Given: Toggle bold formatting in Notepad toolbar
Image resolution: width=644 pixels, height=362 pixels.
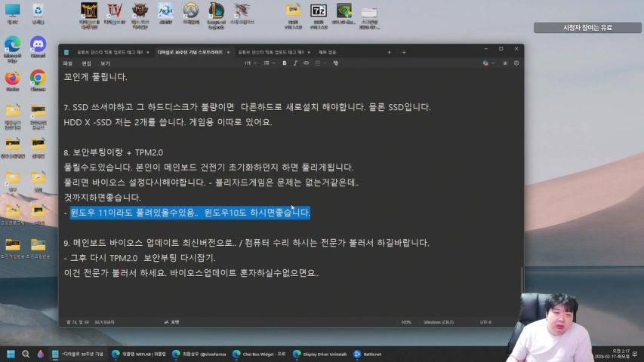Looking at the screenshot, I should 284,63.
